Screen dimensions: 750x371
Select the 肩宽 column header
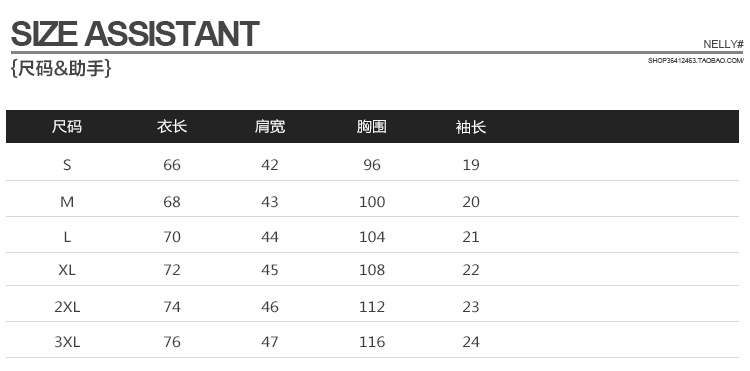click(x=270, y=127)
